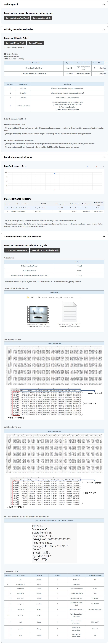The width and height of the screenshot is (109, 644).
Task: Select the Similarity measurements indicator row
Action: pyautogui.click(x=18, y=211)
